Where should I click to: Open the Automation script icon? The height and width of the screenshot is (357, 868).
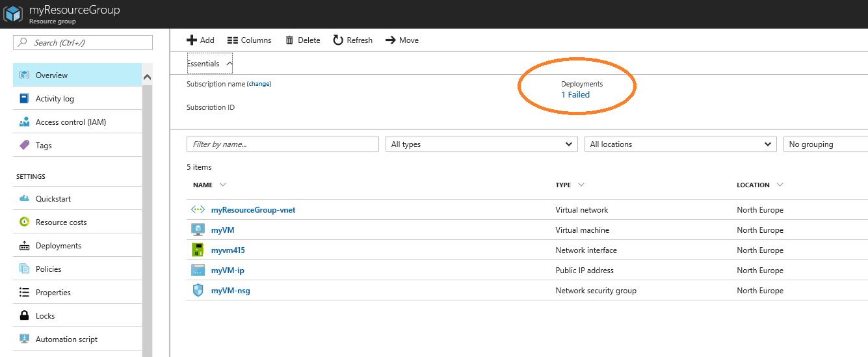point(25,339)
